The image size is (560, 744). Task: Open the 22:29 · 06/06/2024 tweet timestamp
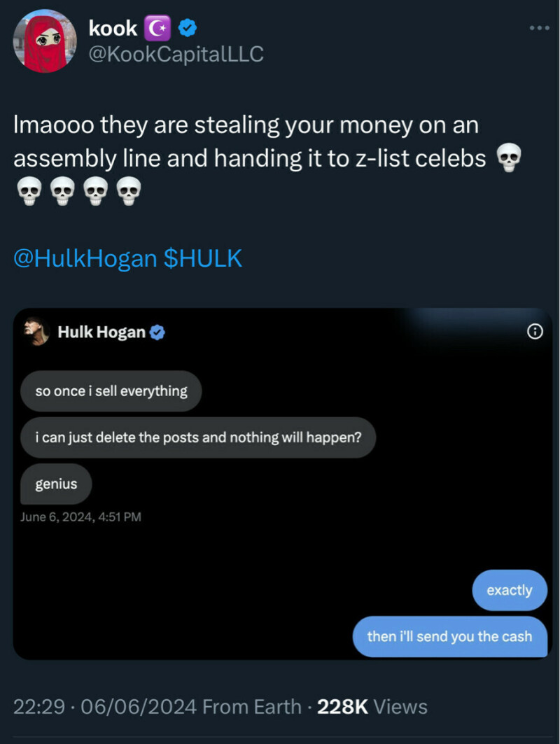[x=105, y=706]
